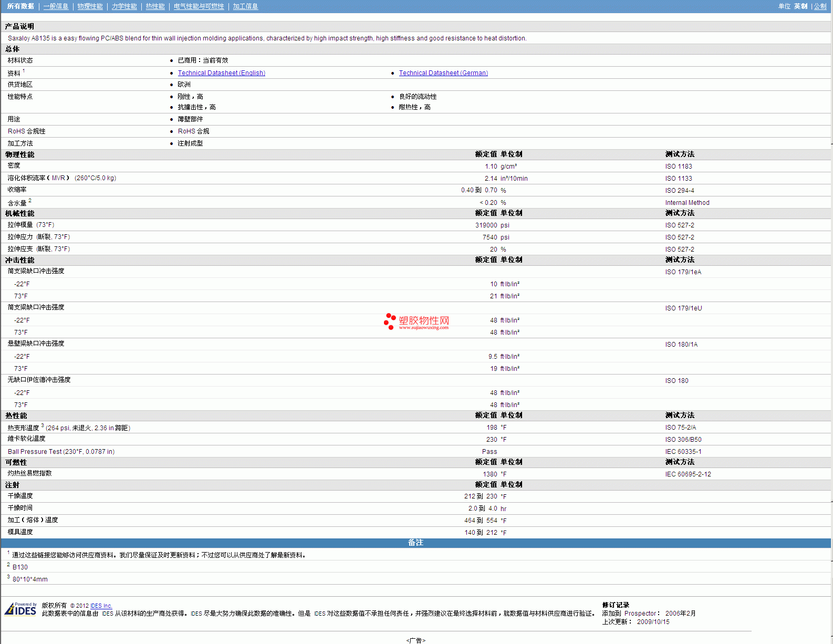Select the glow wire value 1380
The height and width of the screenshot is (644, 833).
point(490,474)
